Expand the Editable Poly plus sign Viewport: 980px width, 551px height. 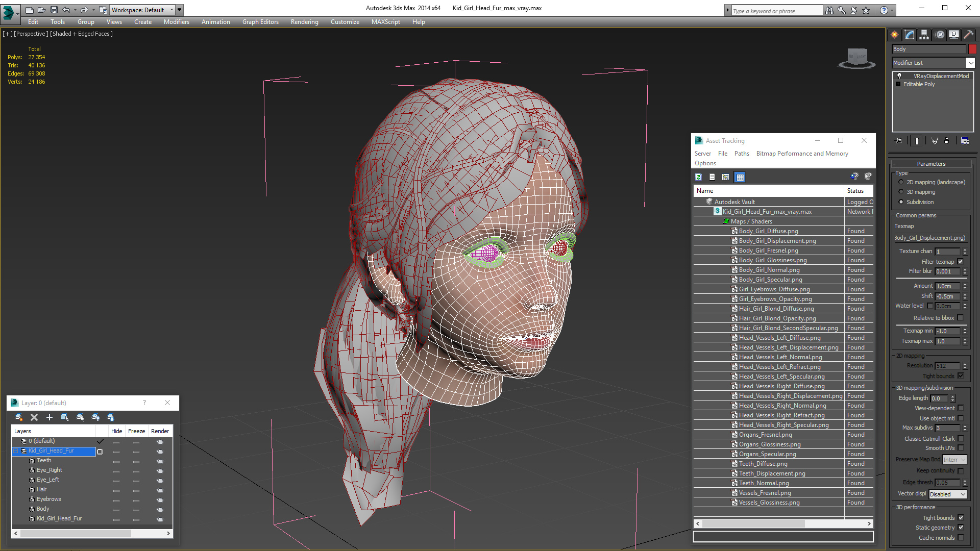[x=898, y=84]
